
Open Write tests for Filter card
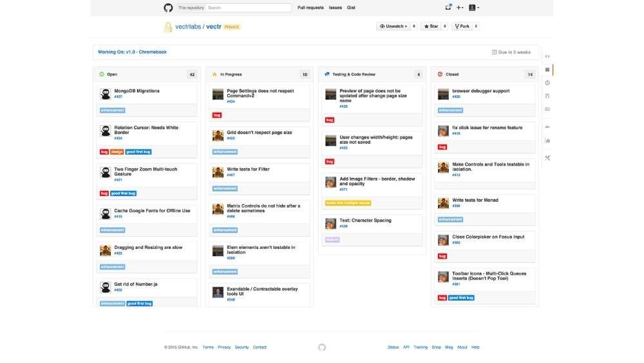click(248, 169)
